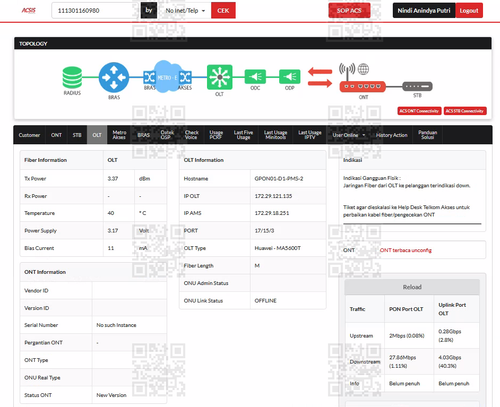Expand the User Online dropdown

(x=349, y=135)
